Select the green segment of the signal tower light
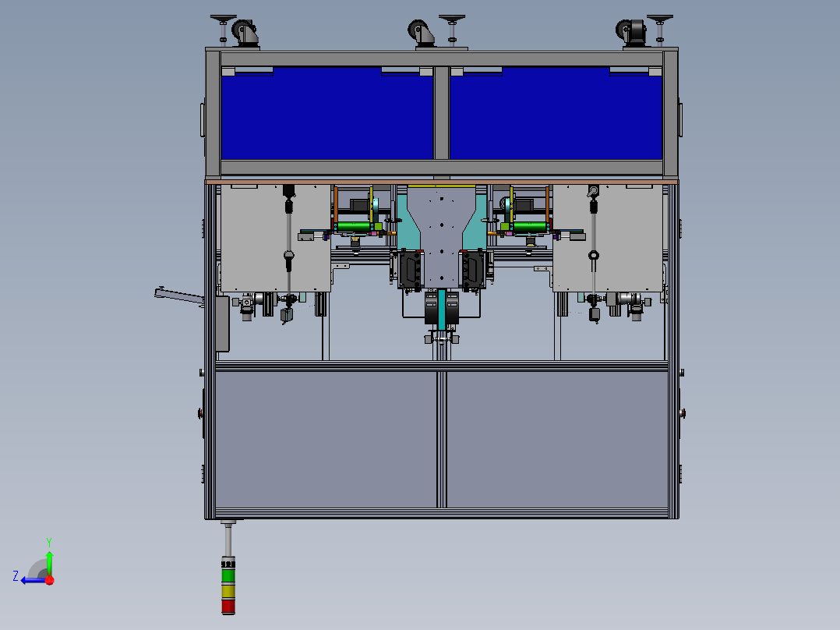The image size is (840, 630). pos(228,576)
